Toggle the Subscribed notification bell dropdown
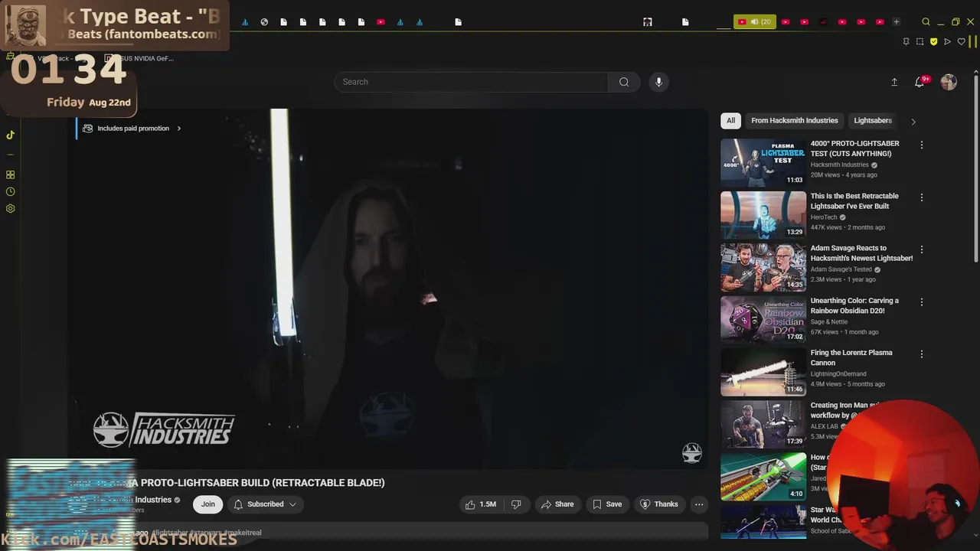 265,504
